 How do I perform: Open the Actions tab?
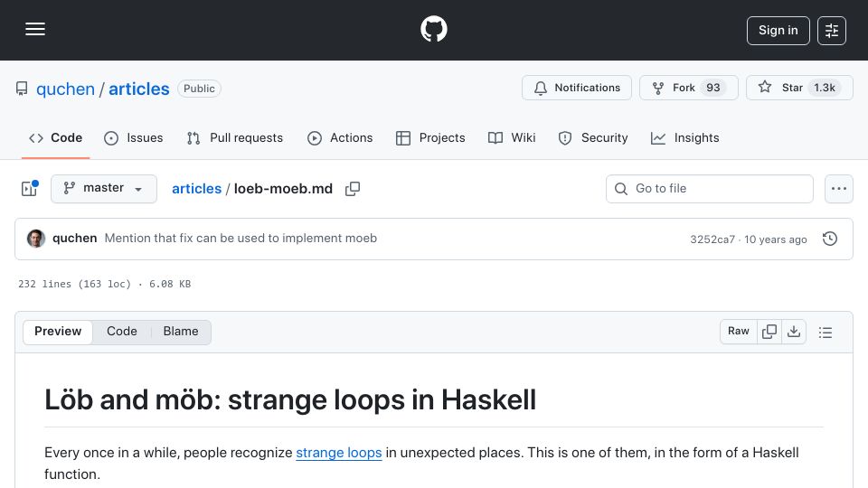coord(340,137)
